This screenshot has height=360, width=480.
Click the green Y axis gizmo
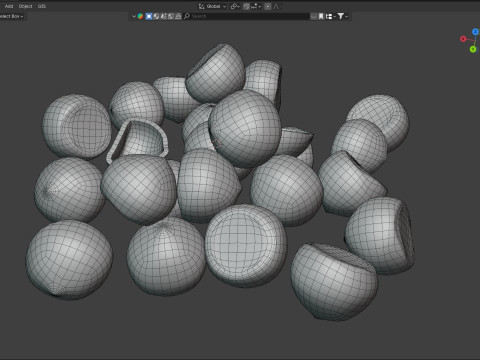point(473,49)
